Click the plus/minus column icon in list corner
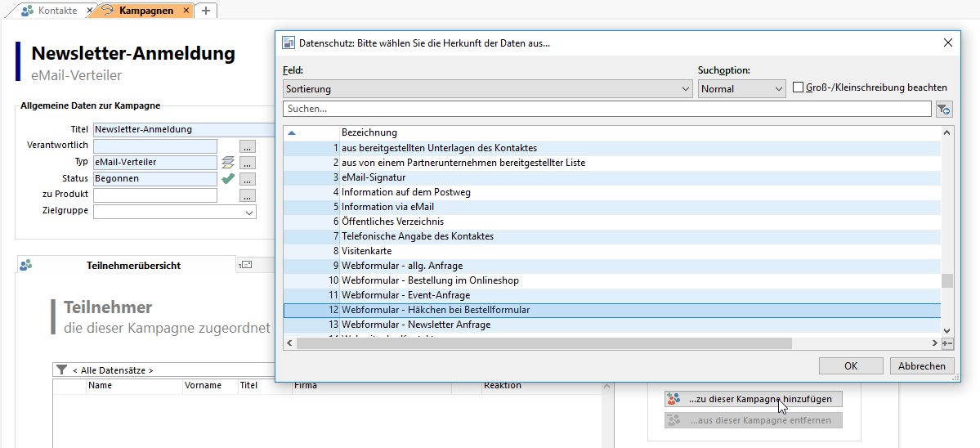The image size is (980, 448). (947, 343)
